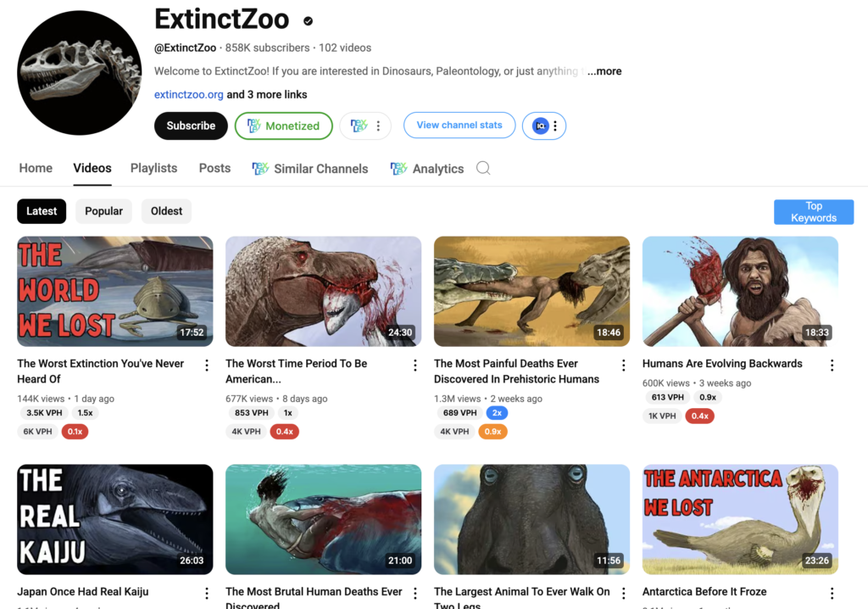Open the 11:56 large animal video thumbnail
The width and height of the screenshot is (868, 609).
tap(532, 519)
